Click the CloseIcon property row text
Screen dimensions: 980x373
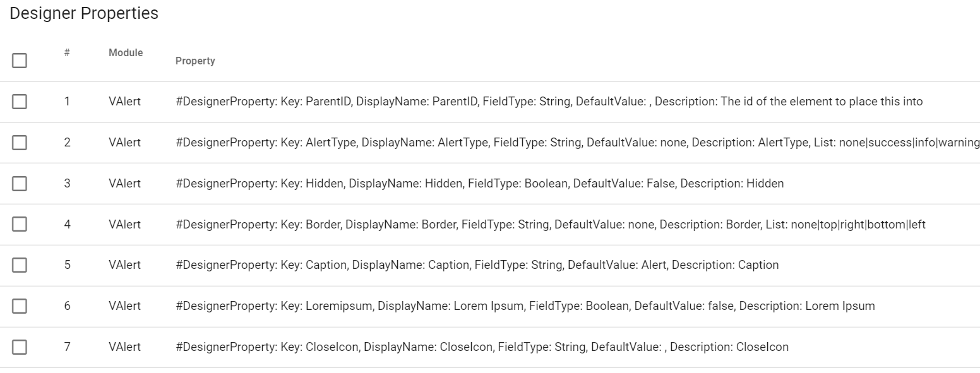(x=482, y=347)
